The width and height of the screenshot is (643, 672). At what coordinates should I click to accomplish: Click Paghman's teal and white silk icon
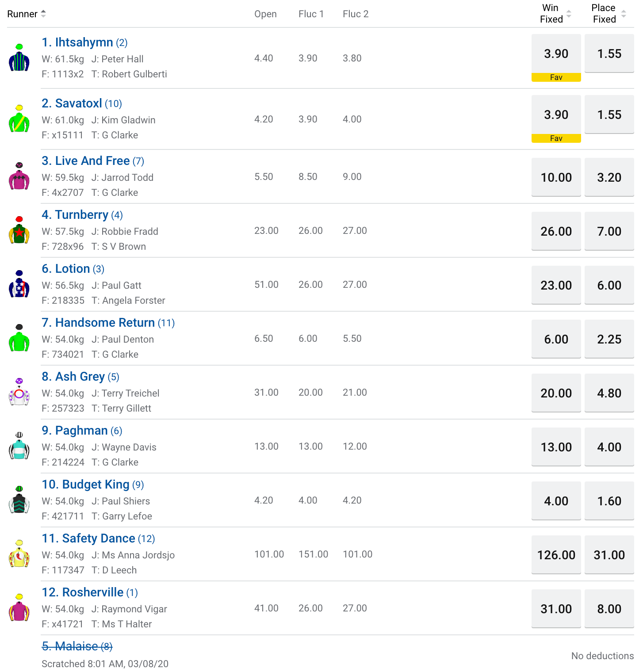(x=19, y=446)
